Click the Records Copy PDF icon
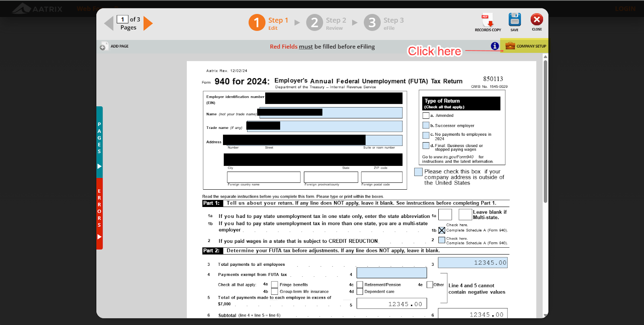The height and width of the screenshot is (325, 644). 488,23
